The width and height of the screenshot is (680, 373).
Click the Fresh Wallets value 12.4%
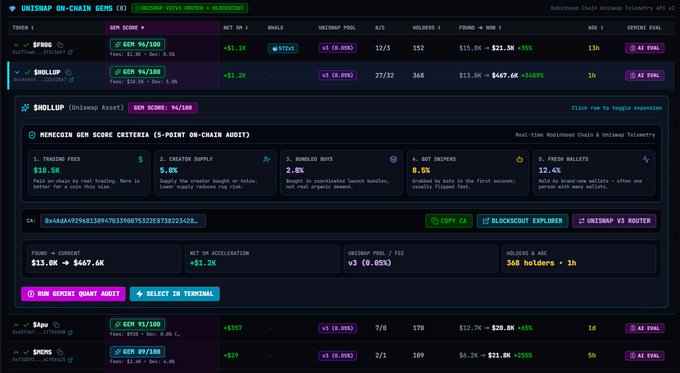[549, 170]
